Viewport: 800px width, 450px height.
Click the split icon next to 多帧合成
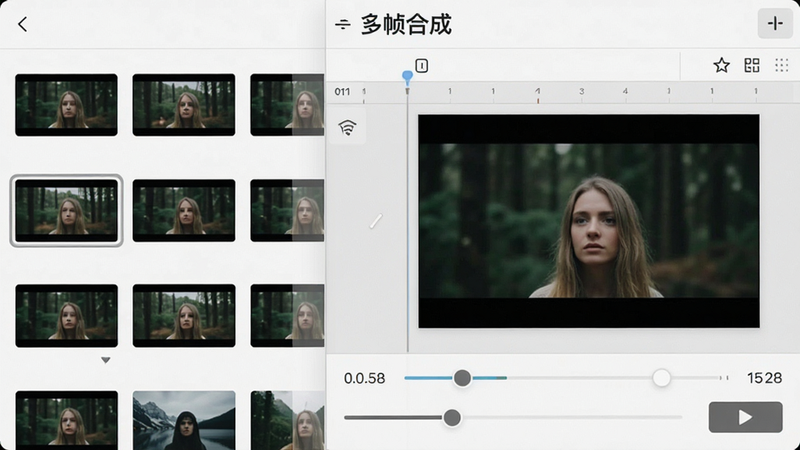tap(343, 24)
